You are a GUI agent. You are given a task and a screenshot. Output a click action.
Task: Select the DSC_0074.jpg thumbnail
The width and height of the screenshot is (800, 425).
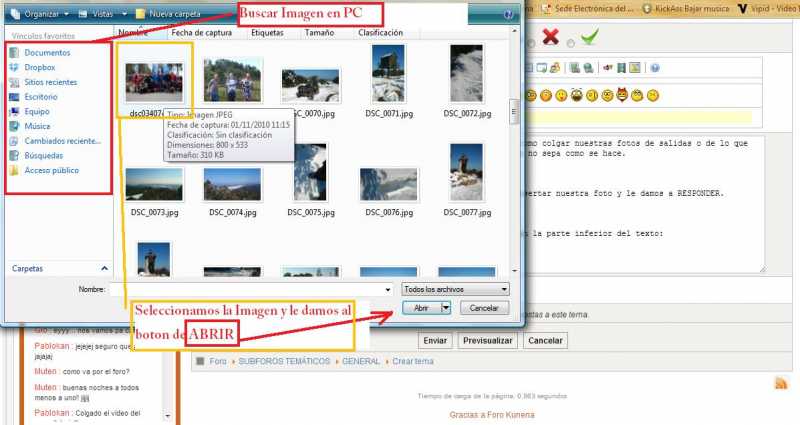(x=232, y=185)
